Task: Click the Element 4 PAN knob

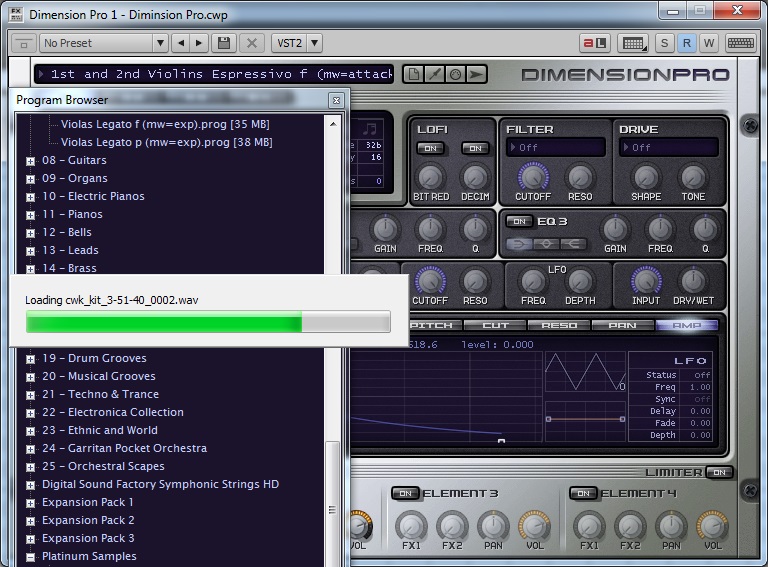Action: tap(671, 525)
